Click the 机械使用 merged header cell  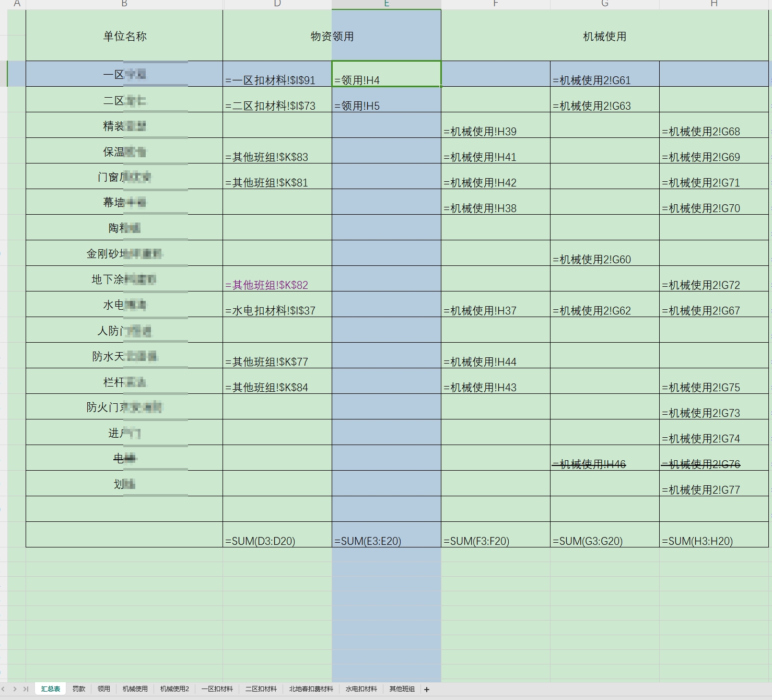(604, 36)
